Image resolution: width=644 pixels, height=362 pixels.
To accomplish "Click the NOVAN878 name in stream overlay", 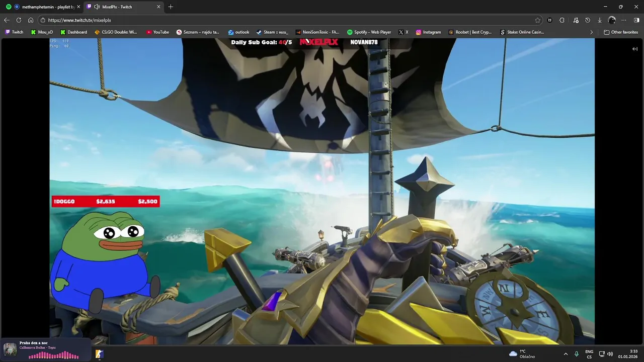I will (364, 42).
